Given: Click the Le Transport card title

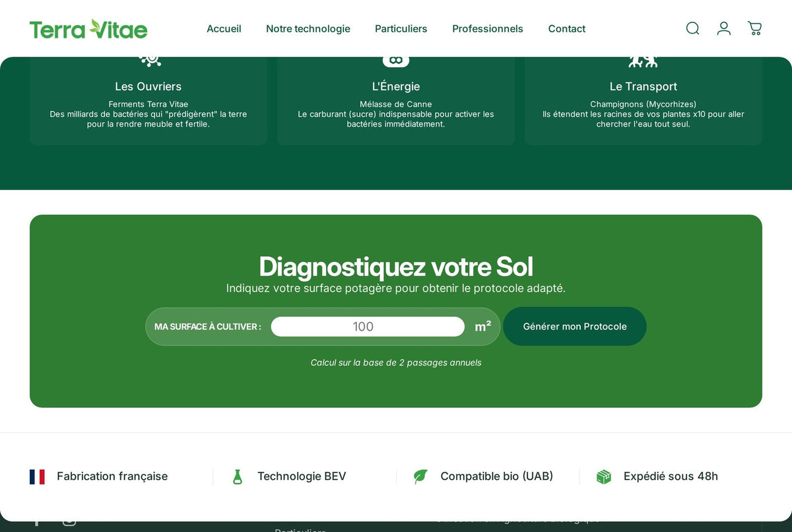Looking at the screenshot, I should click(x=643, y=86).
